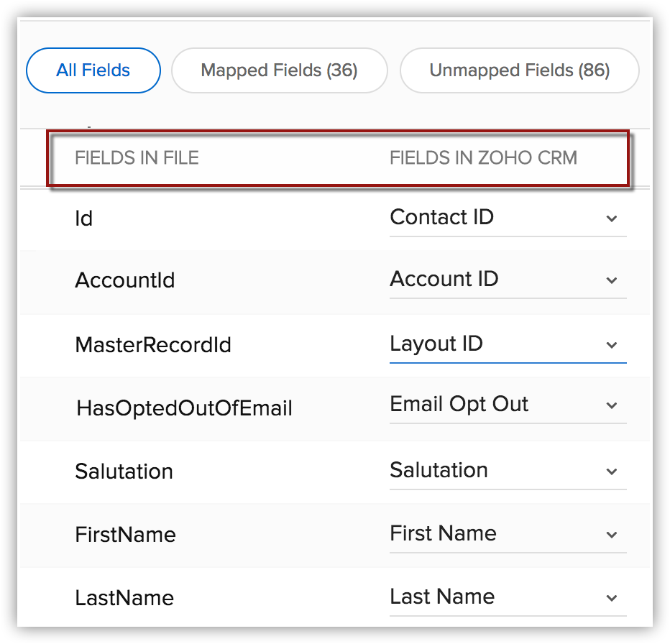Click the Layout ID chevron arrow

pos(612,345)
